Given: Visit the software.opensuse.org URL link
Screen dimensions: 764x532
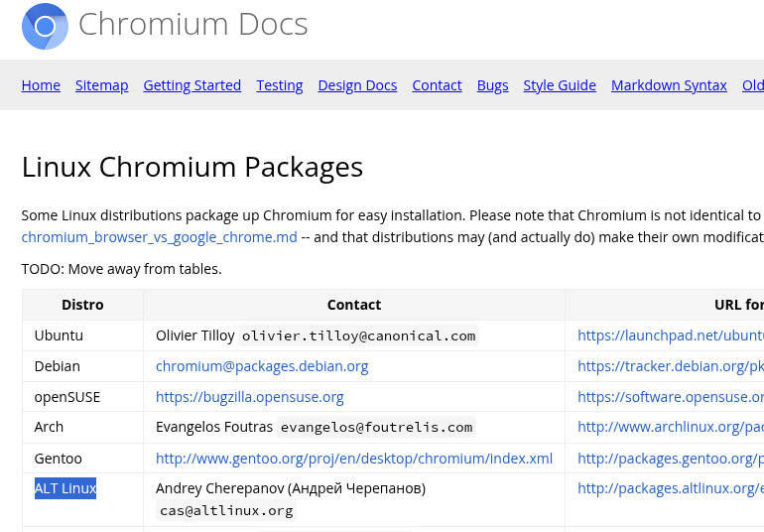Looking at the screenshot, I should [670, 397].
